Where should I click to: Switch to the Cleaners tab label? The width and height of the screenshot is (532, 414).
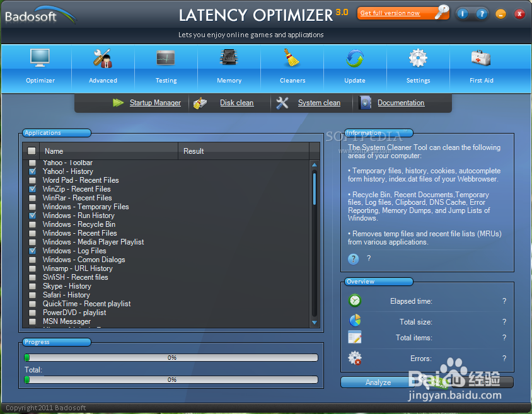292,81
